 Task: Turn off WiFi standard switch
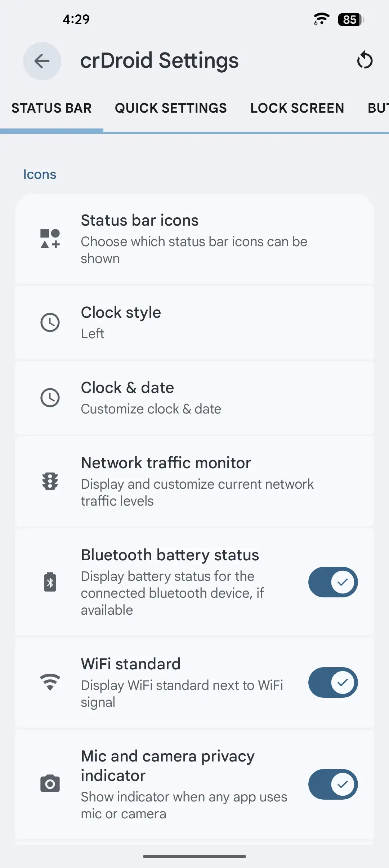333,682
